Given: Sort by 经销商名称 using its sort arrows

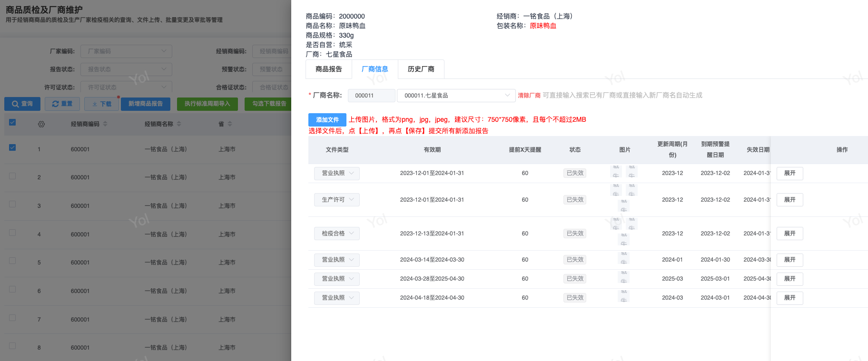Looking at the screenshot, I should coord(179,124).
